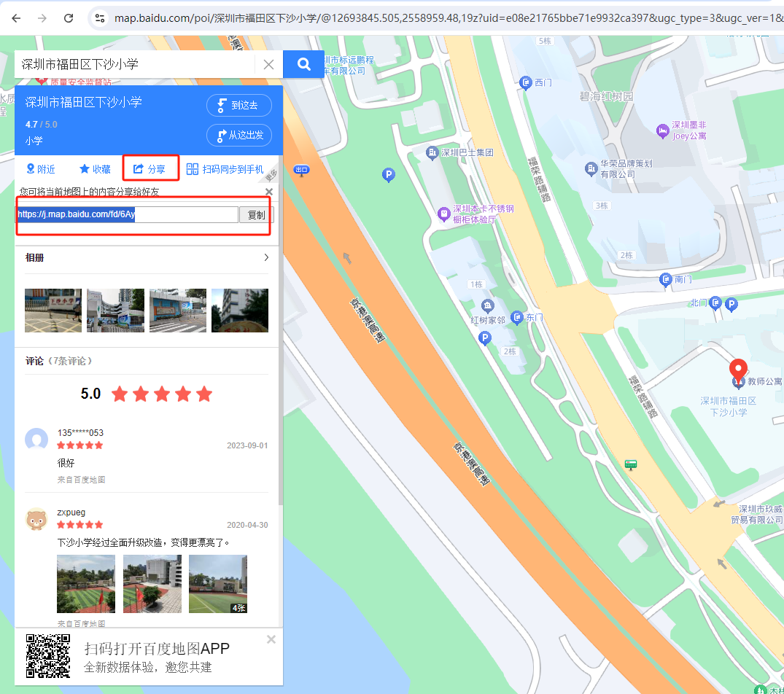Image resolution: width=784 pixels, height=694 pixels.
Task: Click the 5.0 five-star rating summary
Action: 147,394
